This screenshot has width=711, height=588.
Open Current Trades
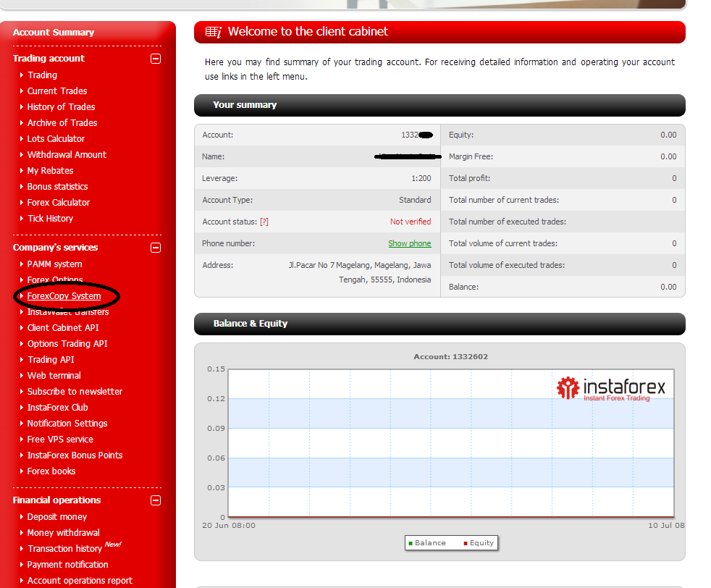pos(57,91)
